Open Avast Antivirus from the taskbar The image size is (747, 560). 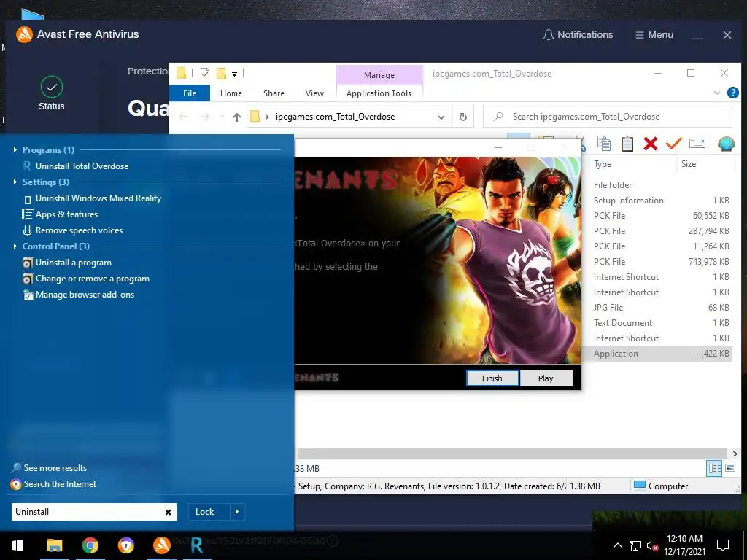pyautogui.click(x=161, y=545)
